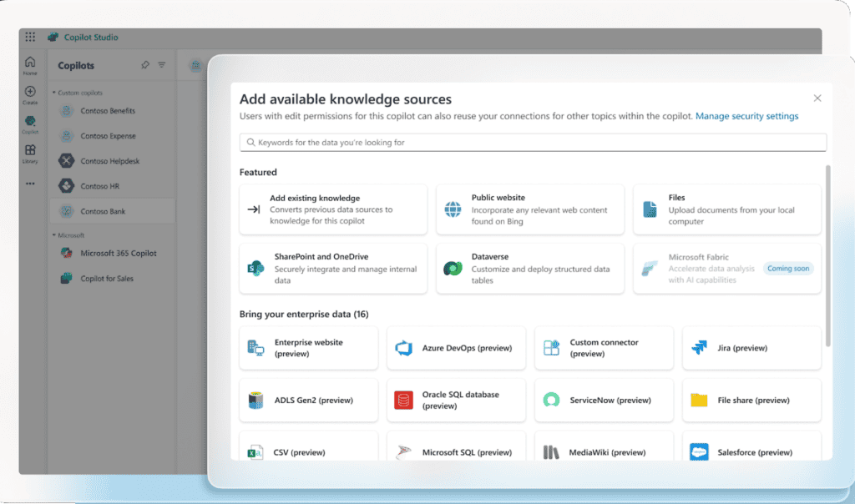Screen dimensions: 855x504
Task: Click the Azure DevOps connector icon
Action: (405, 348)
